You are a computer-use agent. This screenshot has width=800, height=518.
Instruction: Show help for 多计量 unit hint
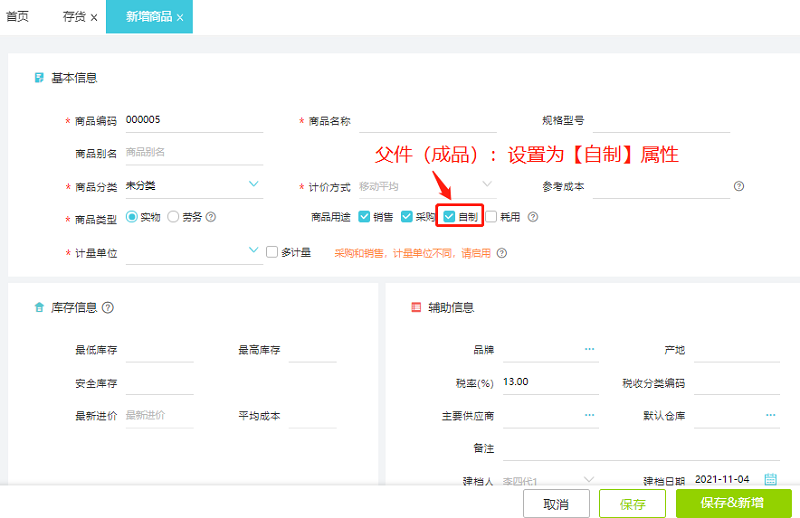502,253
